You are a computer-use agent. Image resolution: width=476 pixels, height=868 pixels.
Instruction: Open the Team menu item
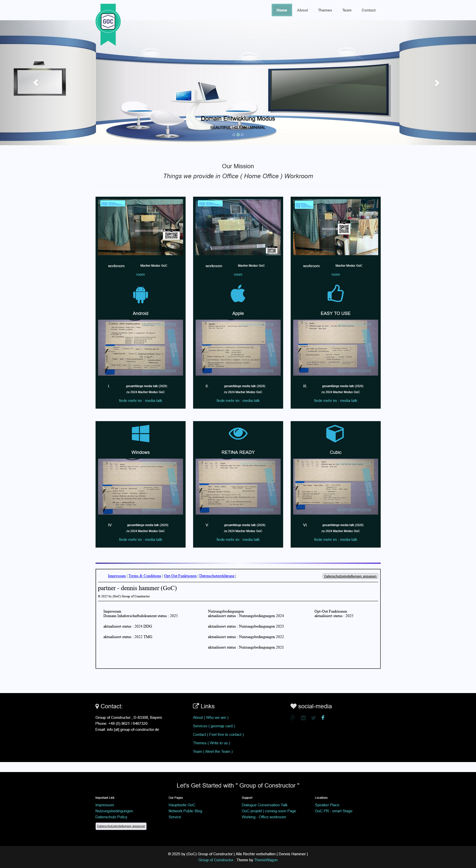[x=347, y=10]
